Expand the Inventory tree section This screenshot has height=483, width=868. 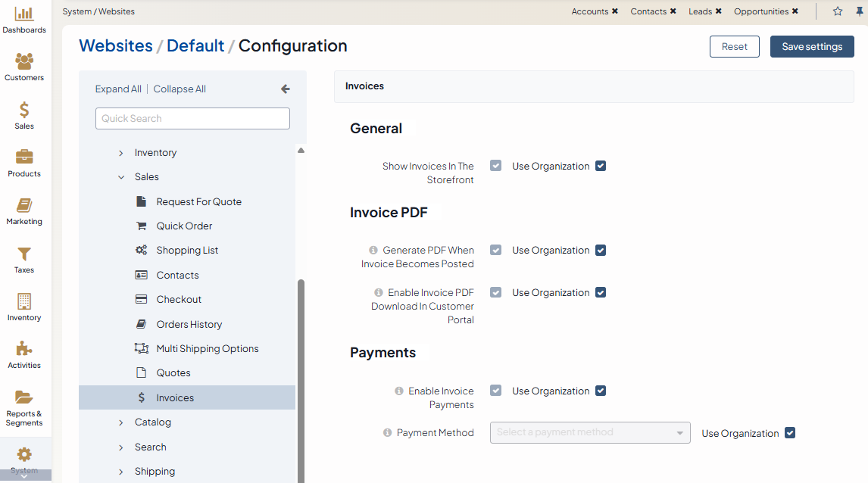point(121,153)
